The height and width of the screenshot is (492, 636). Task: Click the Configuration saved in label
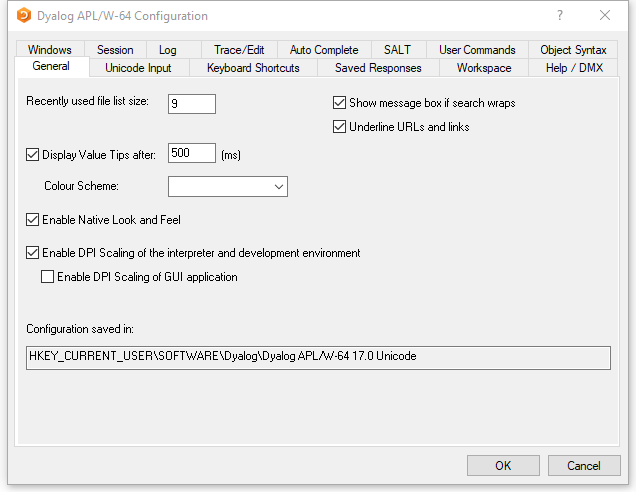coord(80,329)
